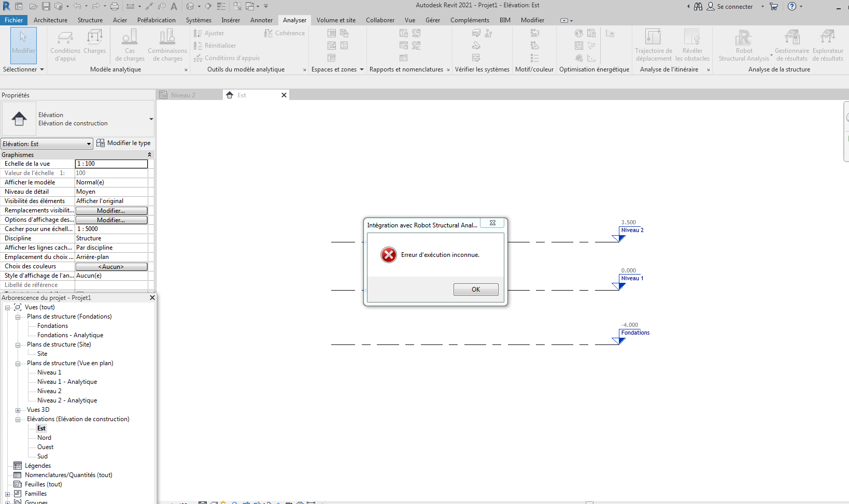Click the binoculars search icon
The image size is (849, 504).
tap(698, 6)
